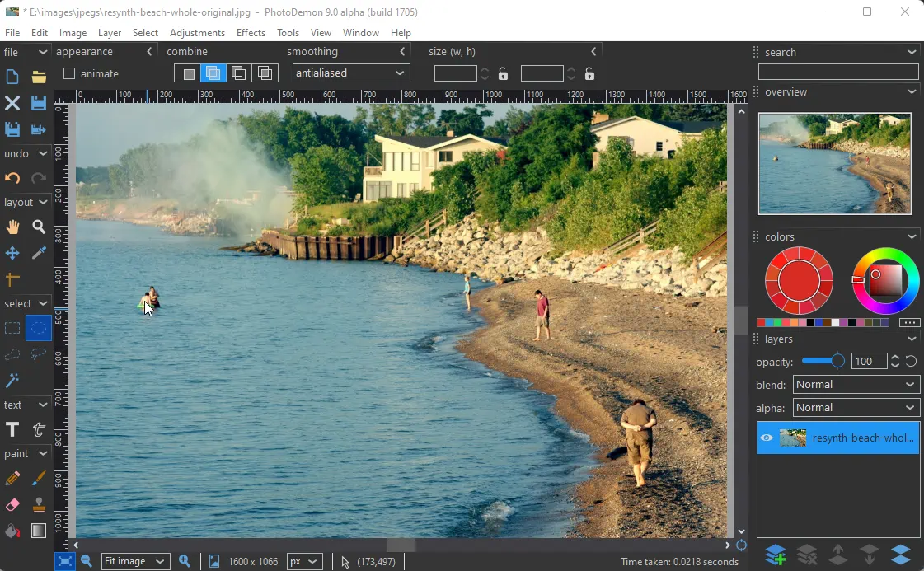Image resolution: width=924 pixels, height=571 pixels.
Task: Pick the Eraser tool
Action: tap(12, 504)
